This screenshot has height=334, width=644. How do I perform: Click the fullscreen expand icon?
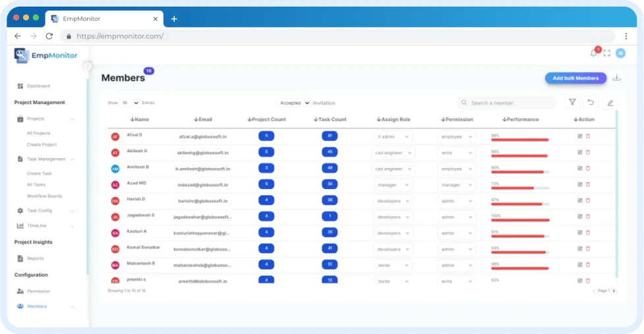point(607,53)
